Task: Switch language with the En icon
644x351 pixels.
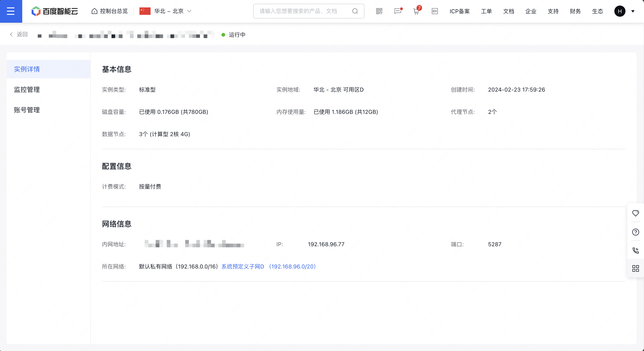Action: 435,11
